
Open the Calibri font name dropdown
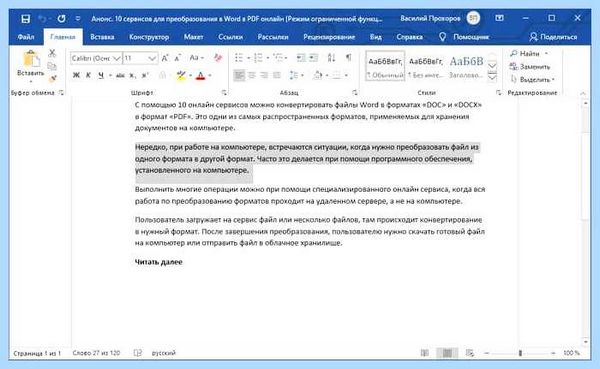tap(117, 59)
